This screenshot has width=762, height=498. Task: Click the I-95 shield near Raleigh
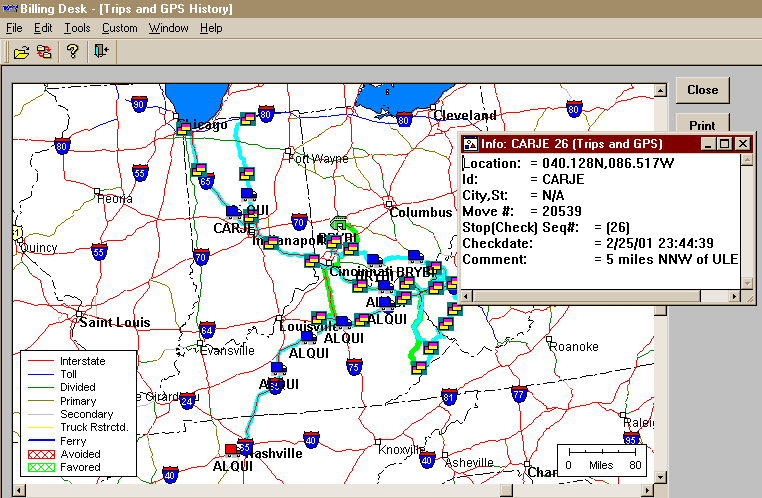point(631,438)
